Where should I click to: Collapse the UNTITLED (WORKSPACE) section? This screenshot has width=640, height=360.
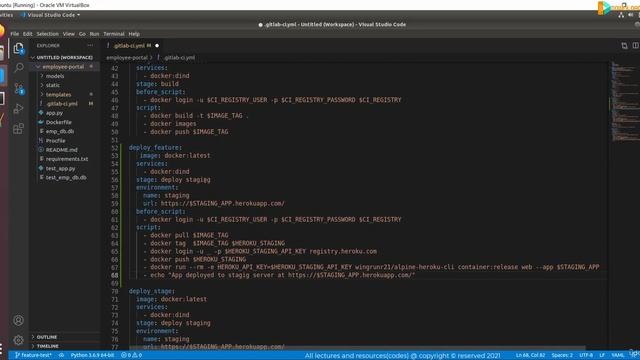64,58
